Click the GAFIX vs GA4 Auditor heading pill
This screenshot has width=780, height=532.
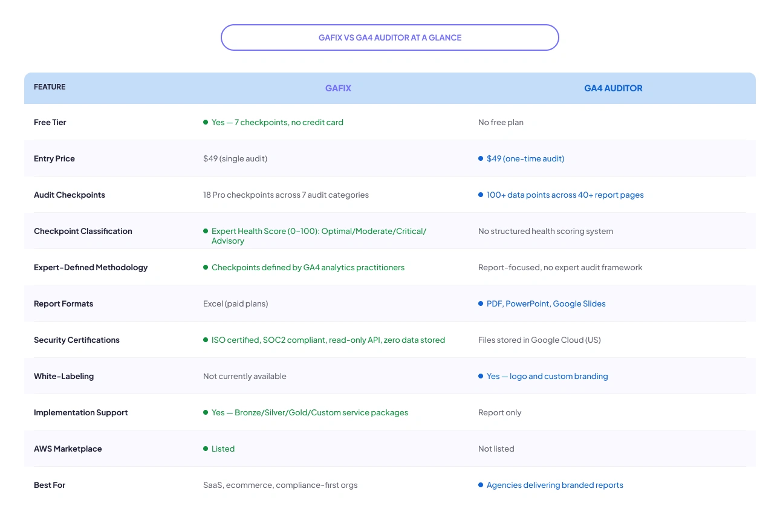point(390,37)
